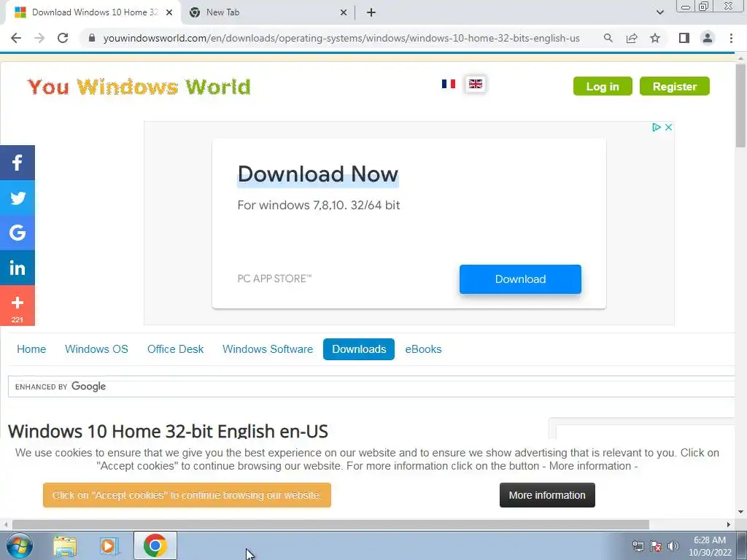
Task: Click the vertical scrollbar down arrow
Action: 740,512
